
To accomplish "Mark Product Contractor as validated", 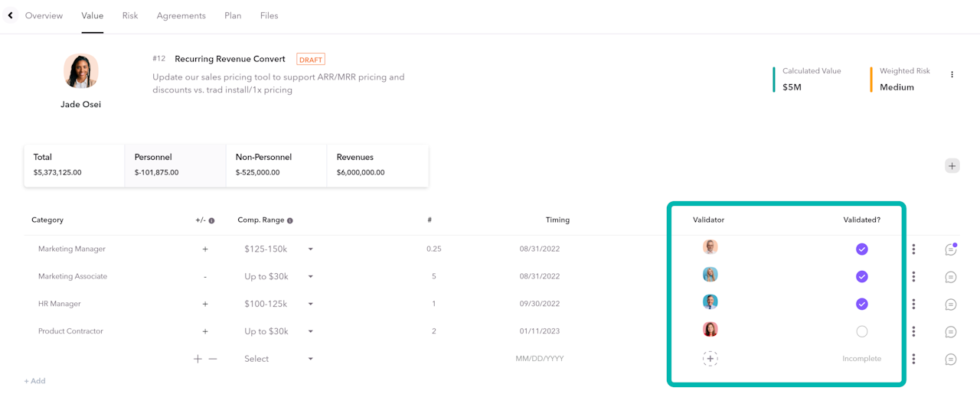I will pos(861,332).
